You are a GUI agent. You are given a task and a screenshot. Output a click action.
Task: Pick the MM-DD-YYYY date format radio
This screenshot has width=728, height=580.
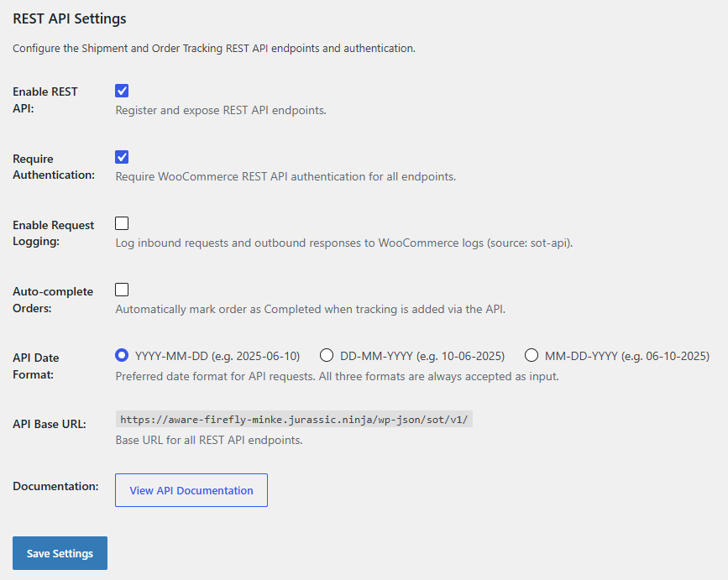click(532, 355)
